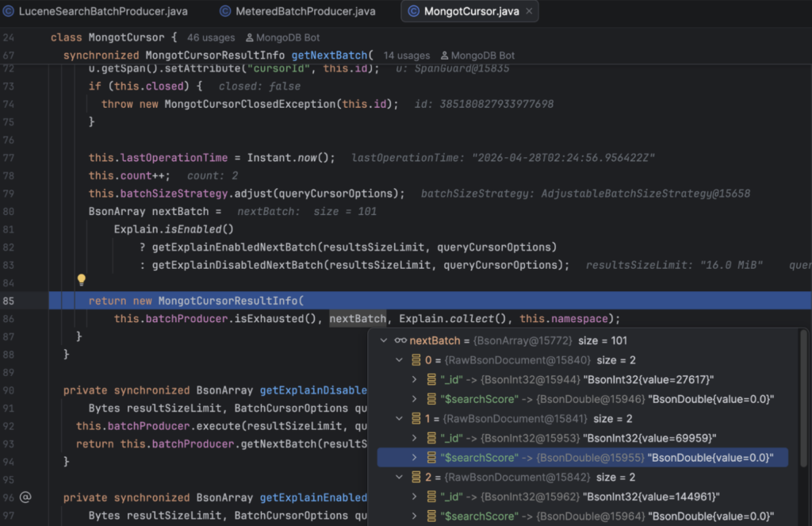
Task: Expand _id entry with value 27617
Action: (414, 380)
